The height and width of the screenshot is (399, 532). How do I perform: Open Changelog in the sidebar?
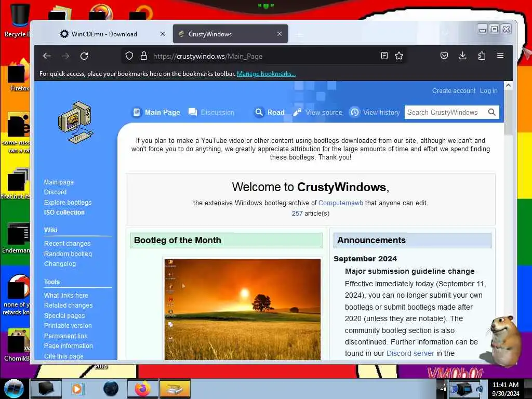60,263
